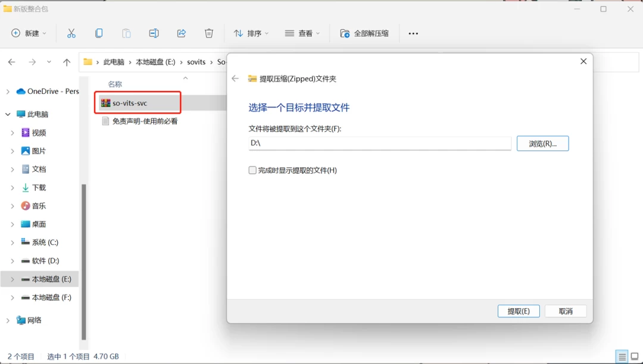Switch to details view icon in status bar

(622, 356)
